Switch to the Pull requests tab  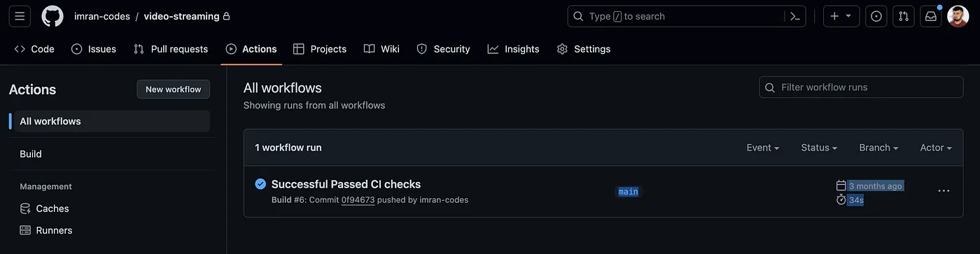[x=171, y=49]
